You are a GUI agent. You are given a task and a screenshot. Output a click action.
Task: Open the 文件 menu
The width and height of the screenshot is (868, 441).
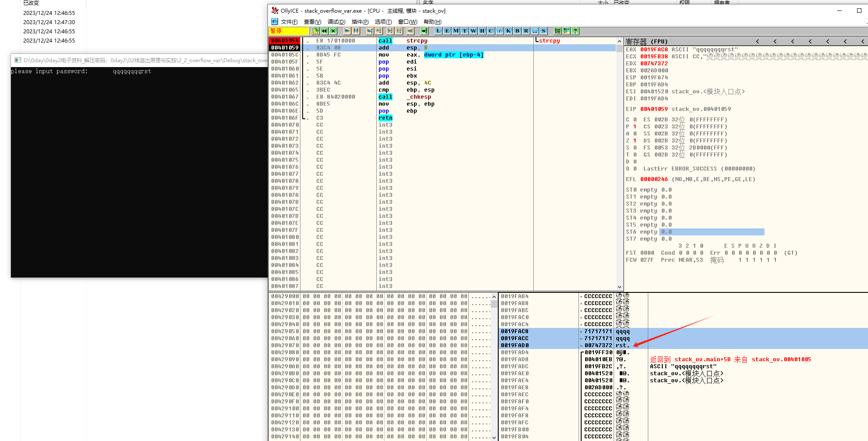point(289,21)
